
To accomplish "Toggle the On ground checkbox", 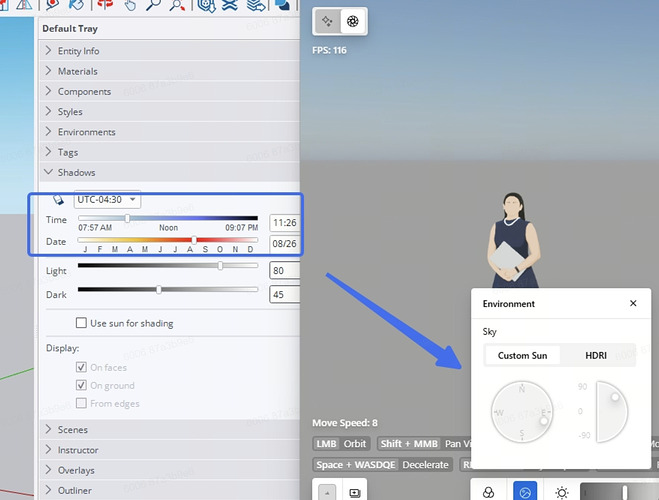I will click(81, 385).
